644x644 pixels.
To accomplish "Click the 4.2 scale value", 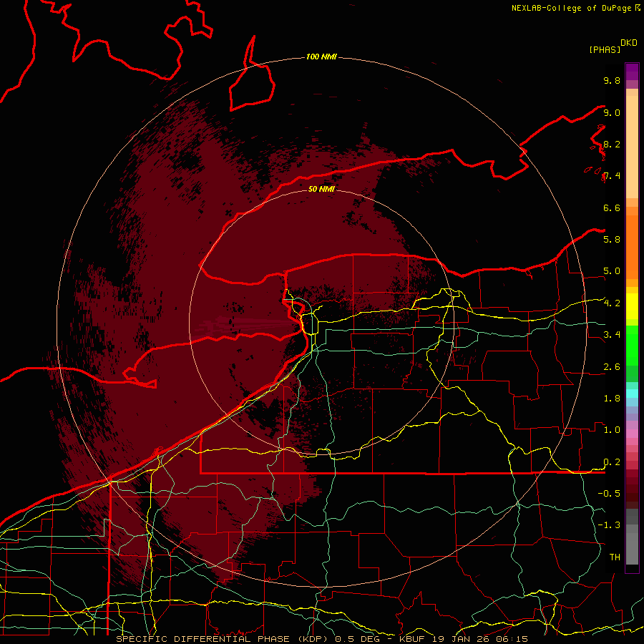I will [612, 303].
